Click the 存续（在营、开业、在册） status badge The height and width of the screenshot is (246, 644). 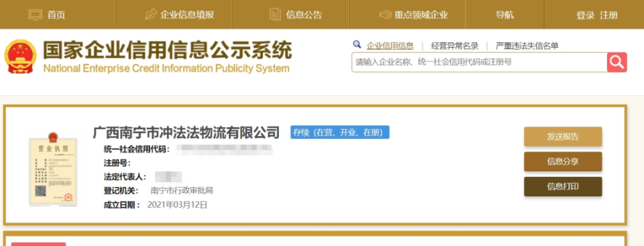coord(339,132)
